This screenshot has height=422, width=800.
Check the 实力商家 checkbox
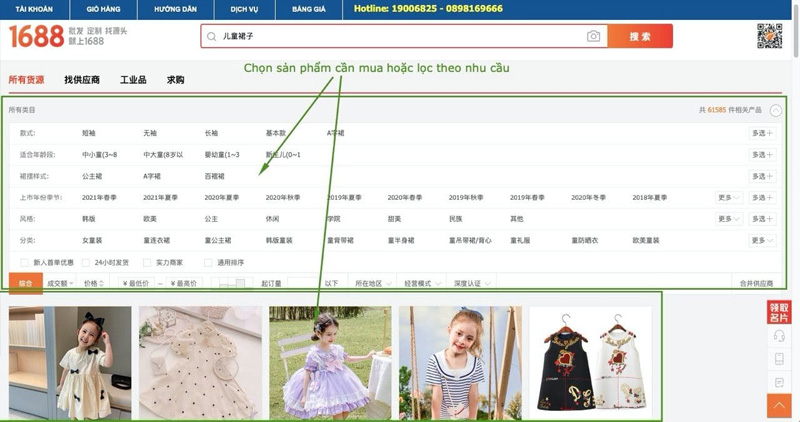click(x=147, y=262)
